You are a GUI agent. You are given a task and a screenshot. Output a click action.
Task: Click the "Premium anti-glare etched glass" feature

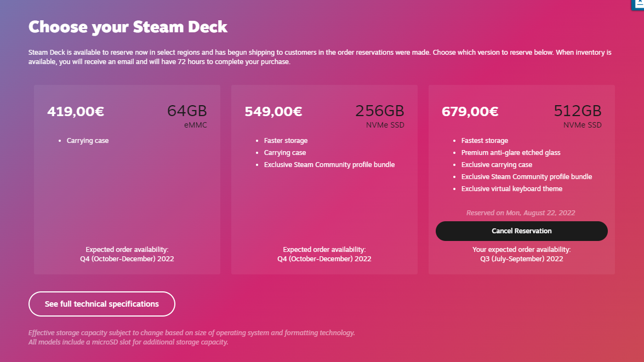511,153
